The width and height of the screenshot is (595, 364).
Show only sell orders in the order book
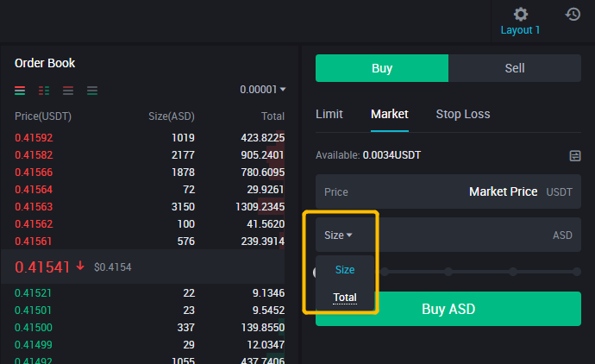point(68,90)
